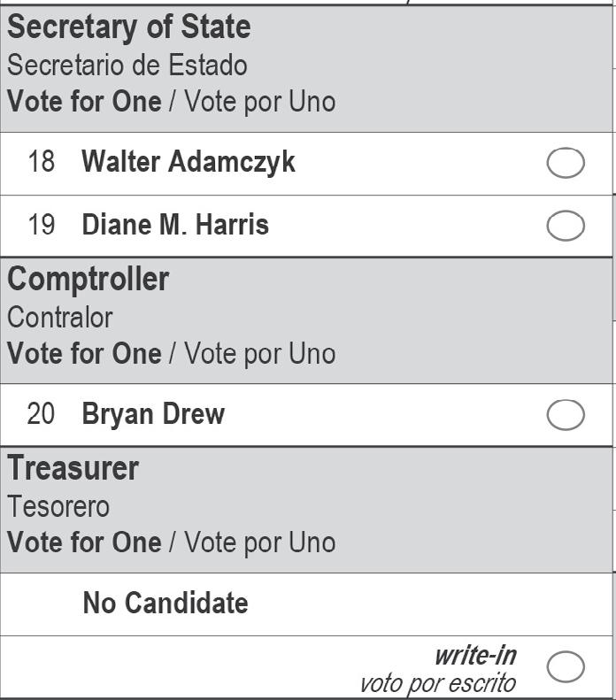The height and width of the screenshot is (700, 616).
Task: Mark the oval beside Diane M. Harris
Action: pos(566,226)
